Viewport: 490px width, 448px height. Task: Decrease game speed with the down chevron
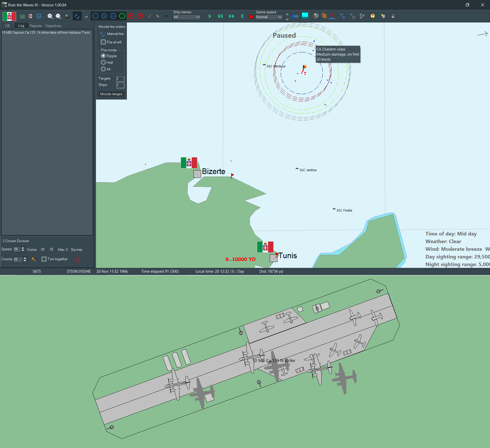[x=287, y=19]
